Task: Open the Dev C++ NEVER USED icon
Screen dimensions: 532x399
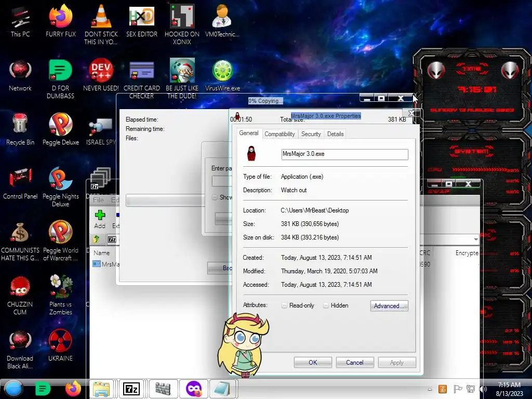Action: coord(101,76)
